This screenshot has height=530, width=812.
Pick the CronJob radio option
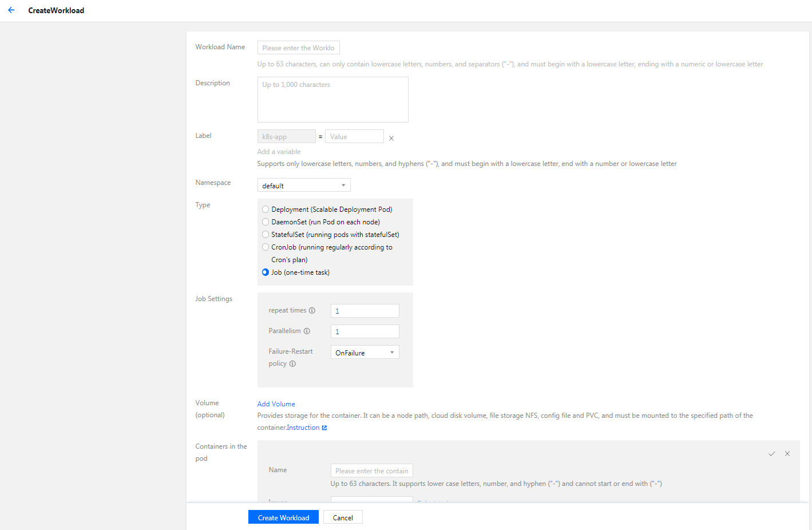tap(266, 247)
